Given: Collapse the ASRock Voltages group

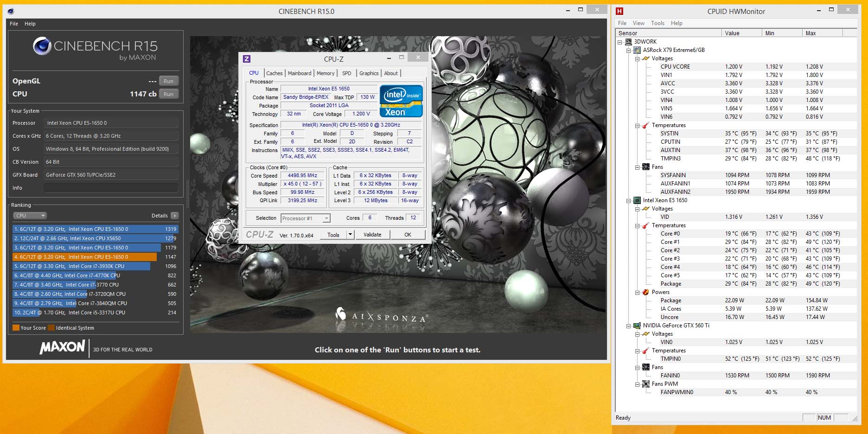Looking at the screenshot, I should pos(638,59).
